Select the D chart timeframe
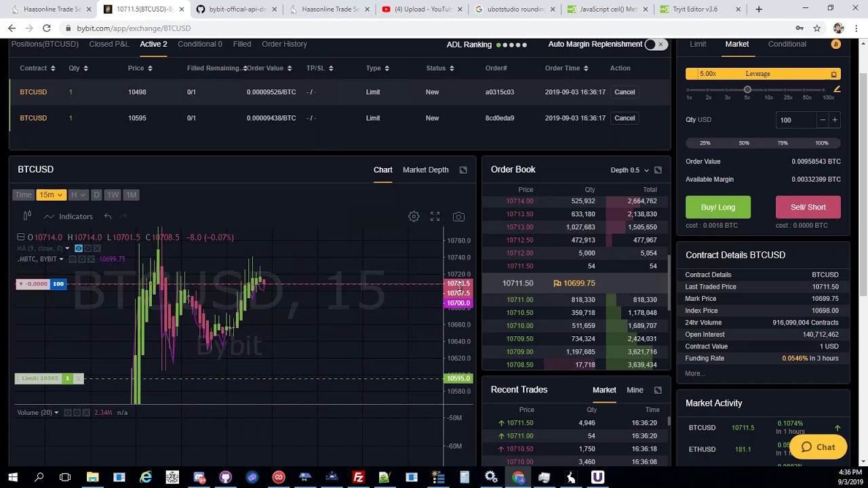The image size is (868, 488). point(96,195)
